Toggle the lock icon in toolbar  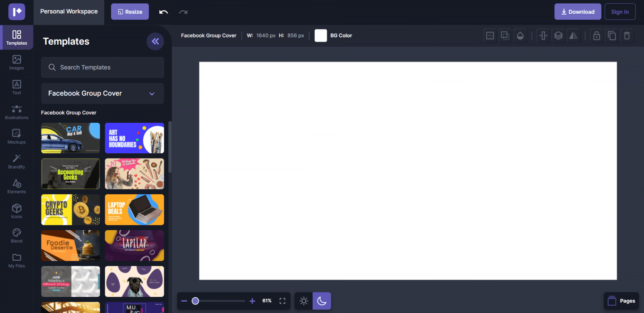click(597, 36)
